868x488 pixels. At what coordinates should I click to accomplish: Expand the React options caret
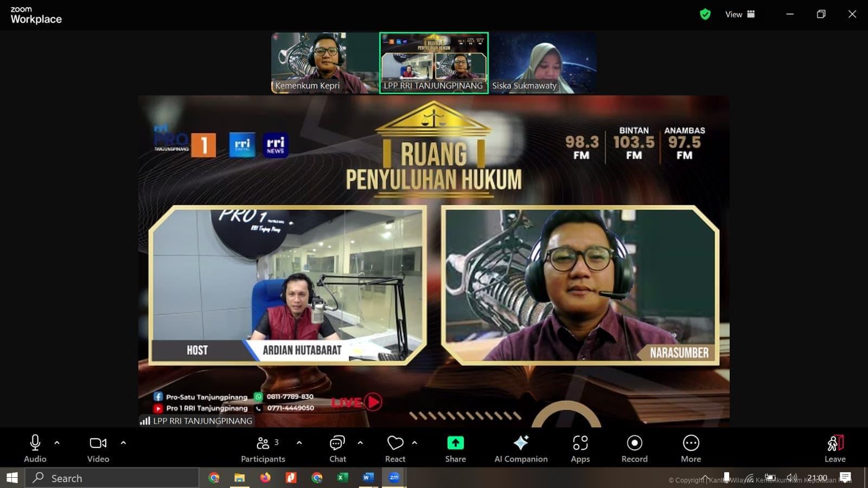[x=414, y=443]
